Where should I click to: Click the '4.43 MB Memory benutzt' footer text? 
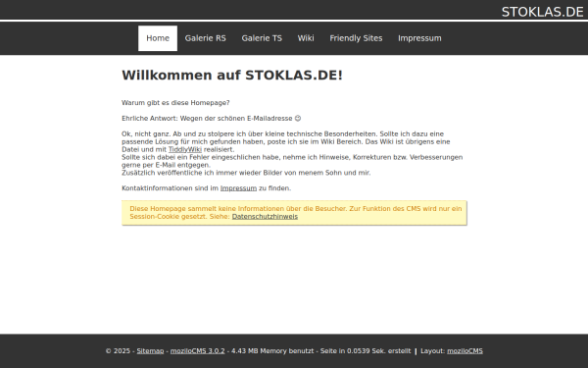coord(272,351)
